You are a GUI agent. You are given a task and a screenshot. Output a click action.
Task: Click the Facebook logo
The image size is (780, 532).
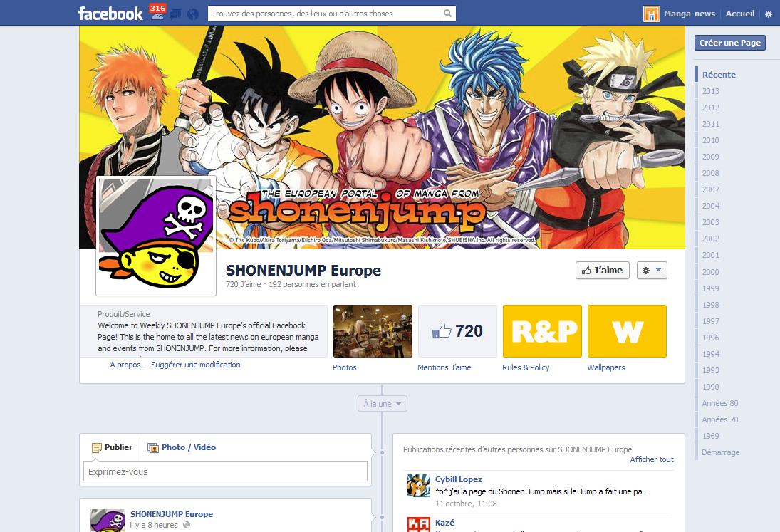(110, 14)
